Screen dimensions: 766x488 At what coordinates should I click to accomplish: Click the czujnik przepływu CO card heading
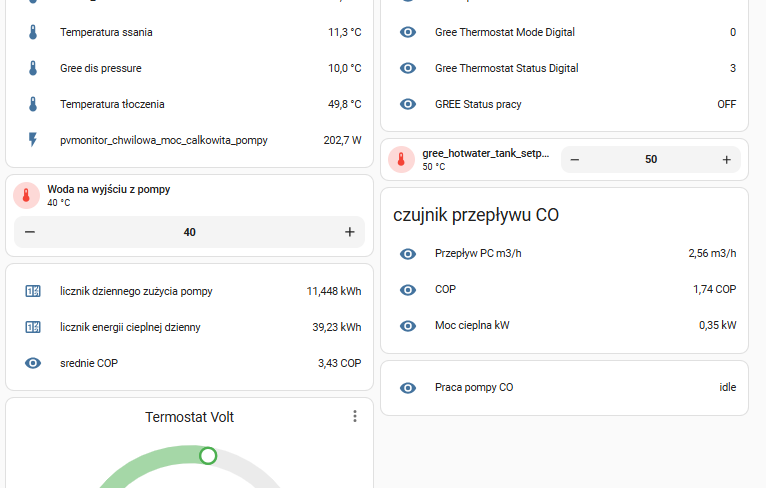pyautogui.click(x=476, y=215)
